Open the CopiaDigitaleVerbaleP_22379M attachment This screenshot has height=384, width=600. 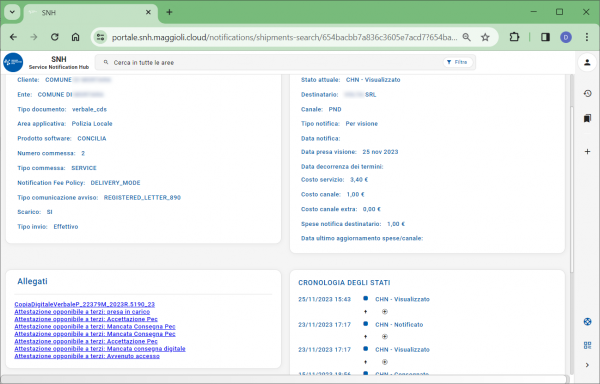point(85,304)
